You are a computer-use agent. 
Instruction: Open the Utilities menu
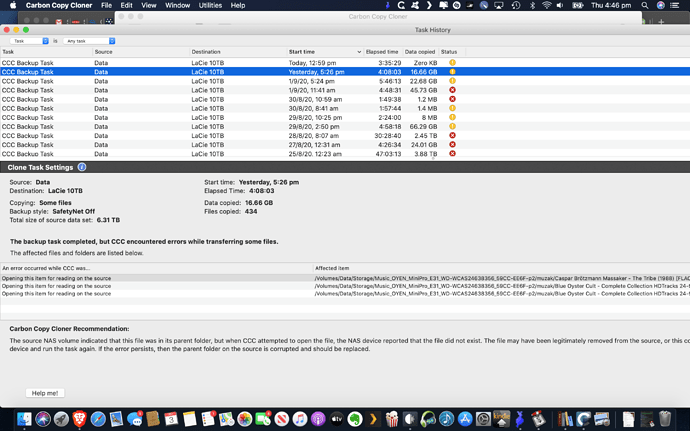coord(210,5)
